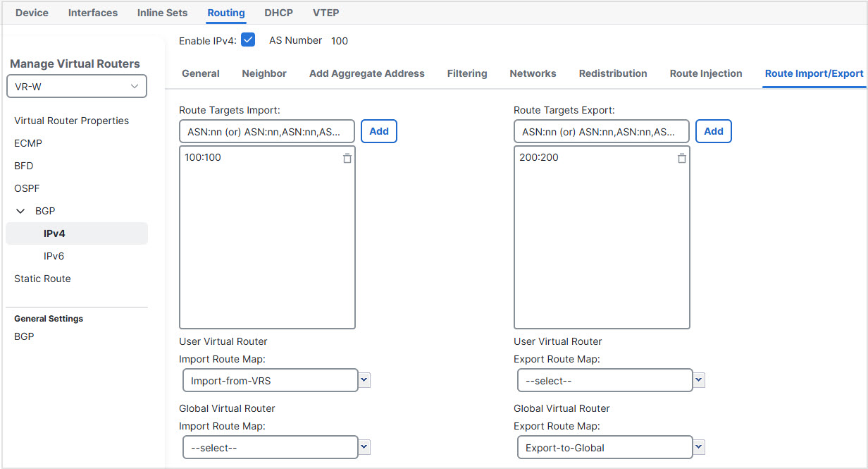Delete the 200:200 export route target
Viewport: 868px width, 469px height.
[x=681, y=159]
